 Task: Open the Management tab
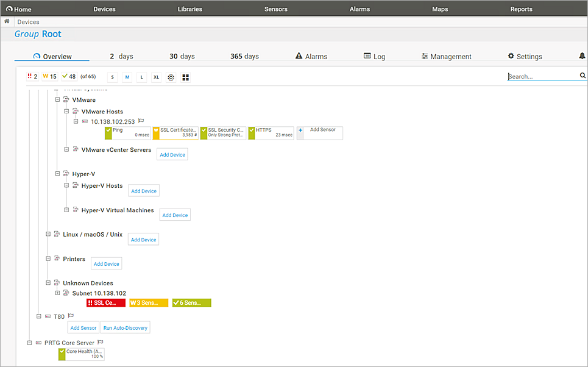click(x=446, y=56)
